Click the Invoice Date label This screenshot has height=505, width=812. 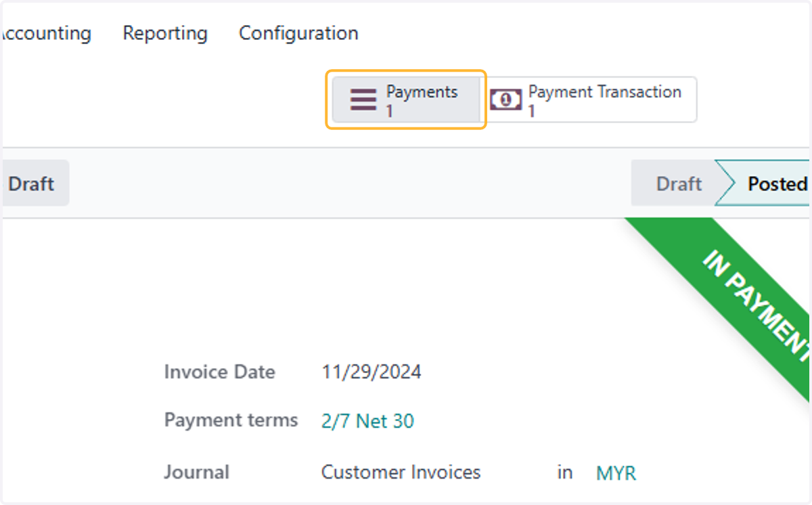pyautogui.click(x=219, y=372)
